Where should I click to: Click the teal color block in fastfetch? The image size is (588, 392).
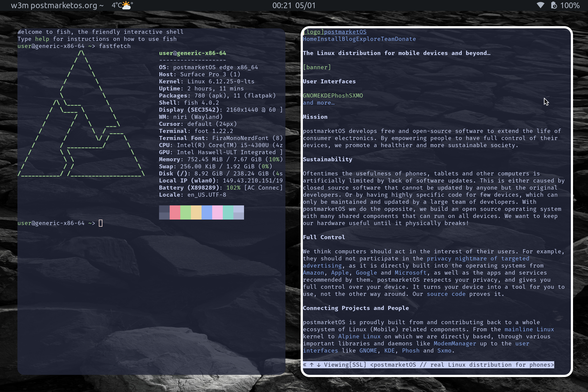[228, 212]
